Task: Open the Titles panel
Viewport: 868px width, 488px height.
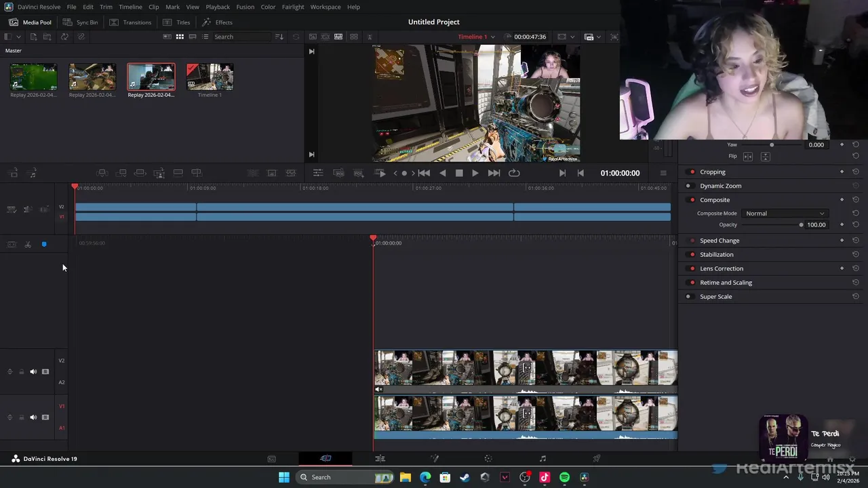Action: point(176,22)
